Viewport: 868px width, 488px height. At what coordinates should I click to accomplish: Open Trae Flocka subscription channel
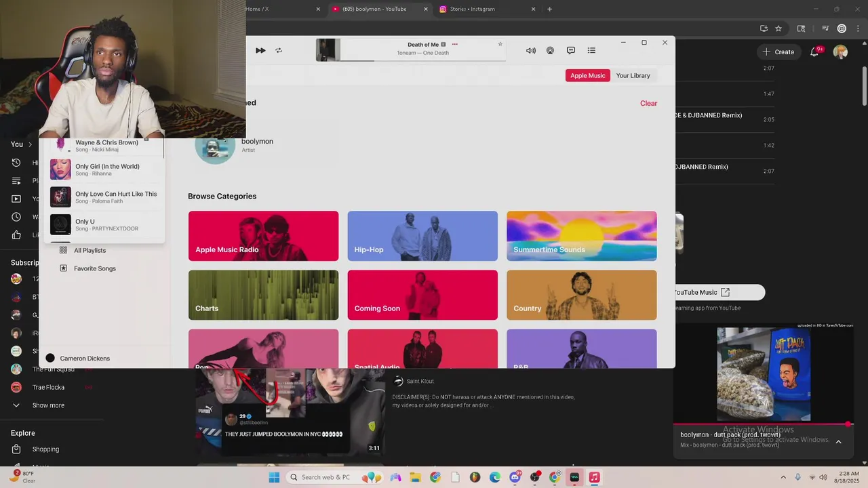click(x=48, y=387)
